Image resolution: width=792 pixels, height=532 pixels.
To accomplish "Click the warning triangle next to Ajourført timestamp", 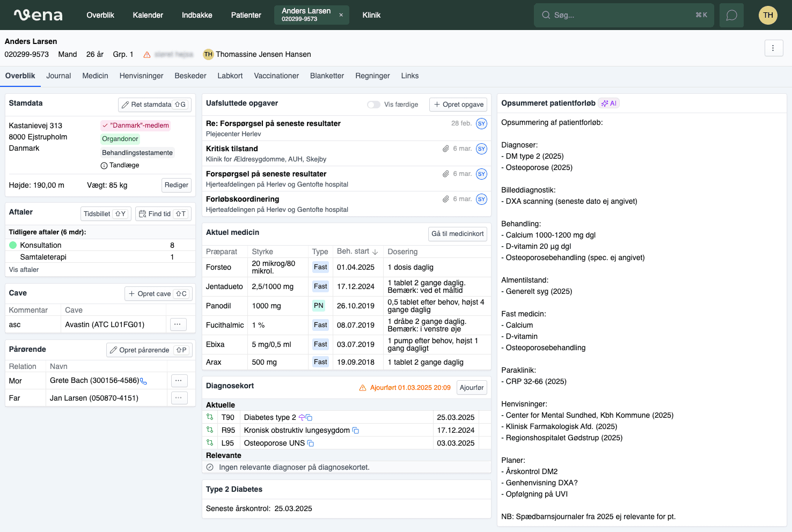I will coord(364,387).
